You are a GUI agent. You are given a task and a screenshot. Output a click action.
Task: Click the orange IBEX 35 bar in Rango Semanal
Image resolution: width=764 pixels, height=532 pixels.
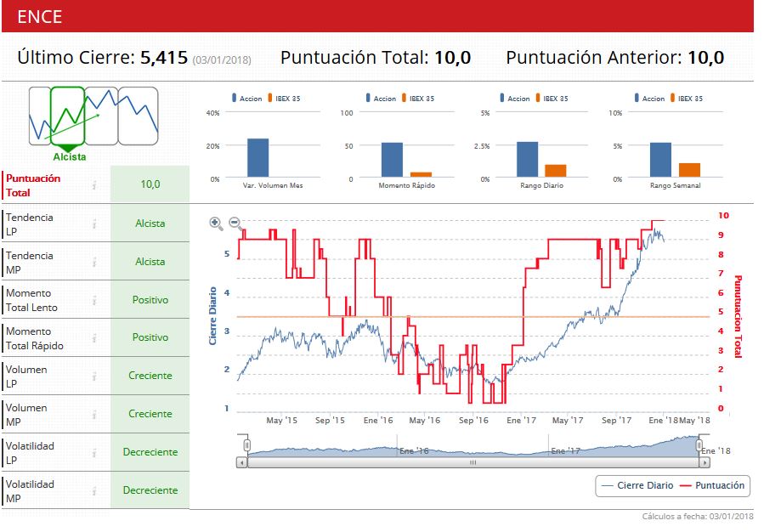[x=689, y=170]
